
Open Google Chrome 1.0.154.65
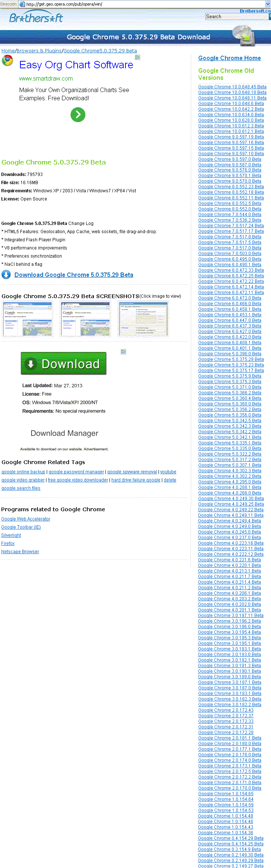coord(226,794)
